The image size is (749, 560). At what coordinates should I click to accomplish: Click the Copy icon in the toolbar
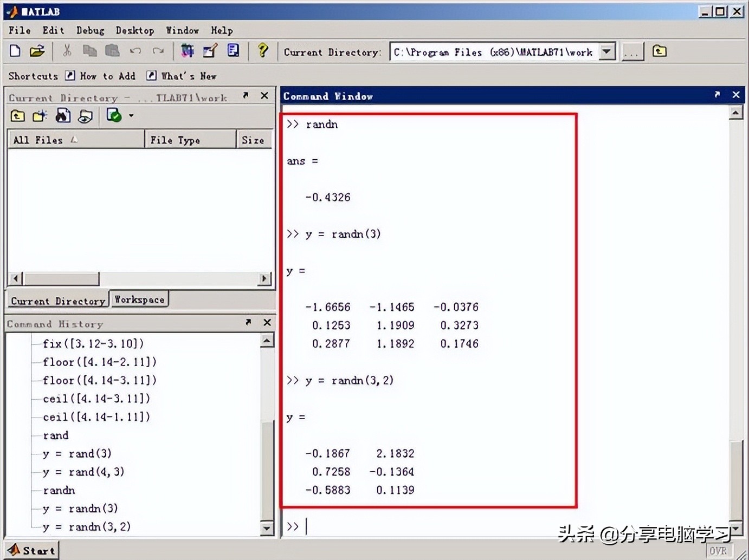pos(89,51)
